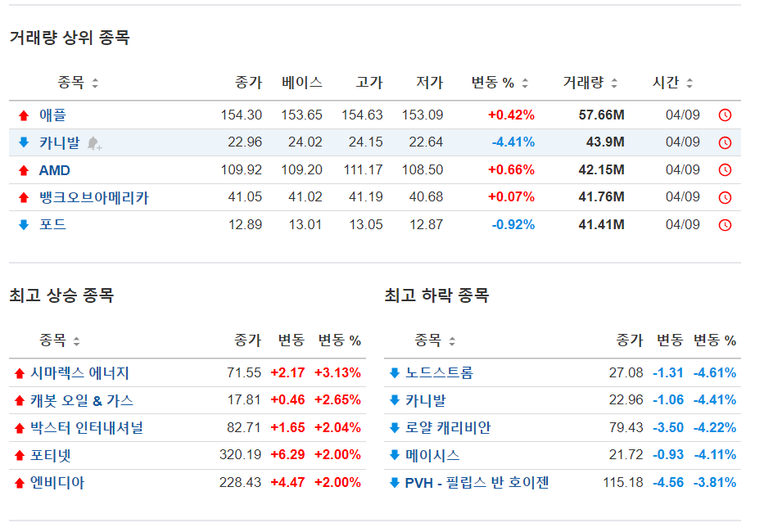The height and width of the screenshot is (532, 764).
Task: Click the red up arrow beside AMD
Action: coord(24,170)
